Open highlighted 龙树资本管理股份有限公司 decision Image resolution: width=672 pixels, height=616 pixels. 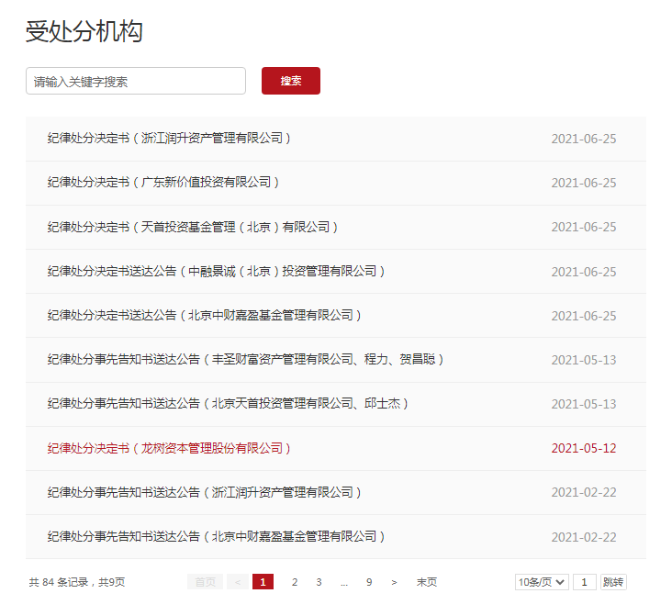[169, 448]
